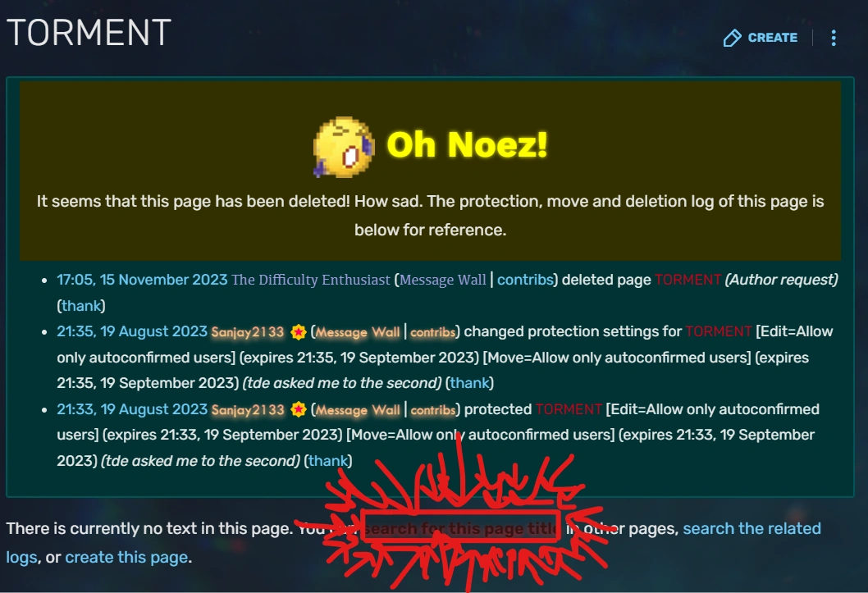Click the star badge next to Sanjay2133 in the 21:35 entry
This screenshot has height=593, width=868.
[x=299, y=332]
